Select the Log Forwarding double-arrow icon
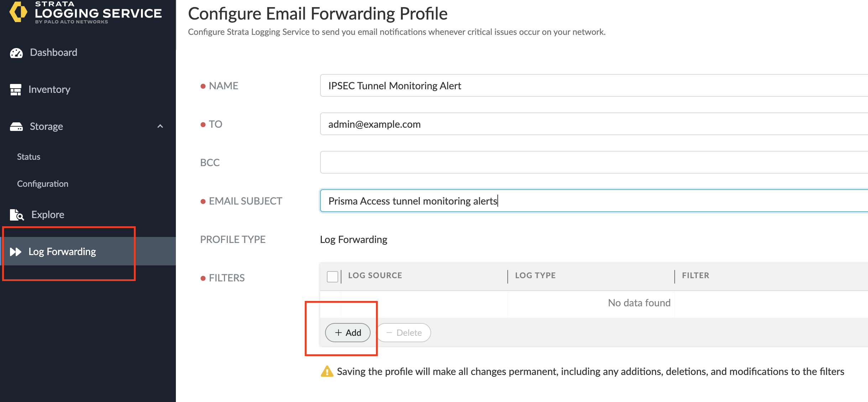The height and width of the screenshot is (402, 868). tap(15, 252)
